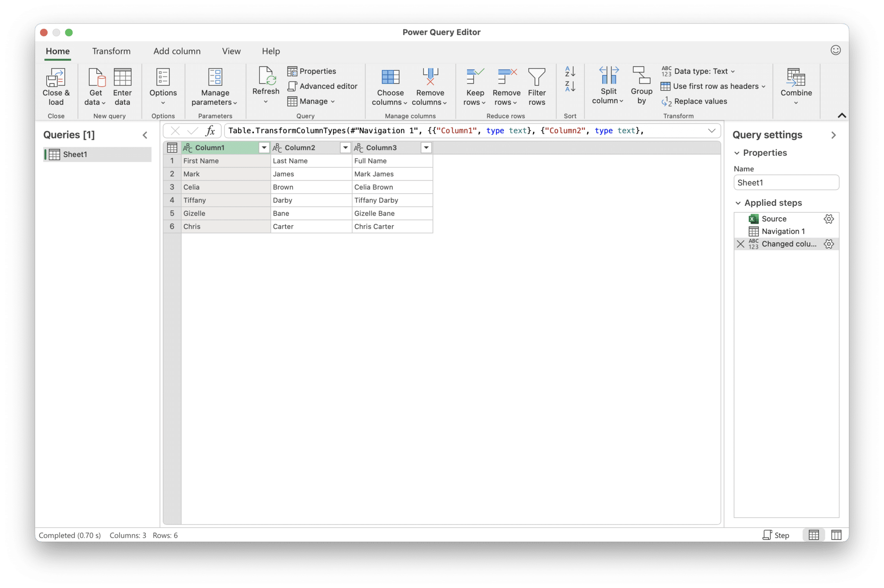Image resolution: width=884 pixels, height=588 pixels.
Task: Edit the query name field showing Sheet1
Action: (x=786, y=182)
